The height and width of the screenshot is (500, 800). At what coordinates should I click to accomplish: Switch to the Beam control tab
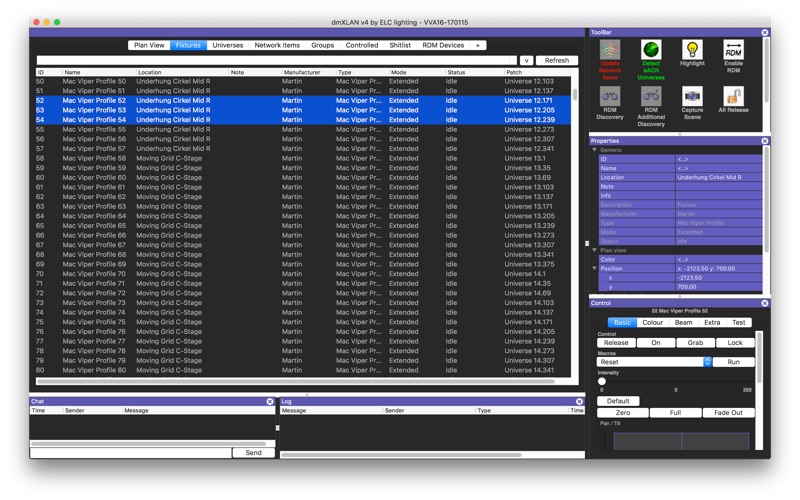coord(684,322)
